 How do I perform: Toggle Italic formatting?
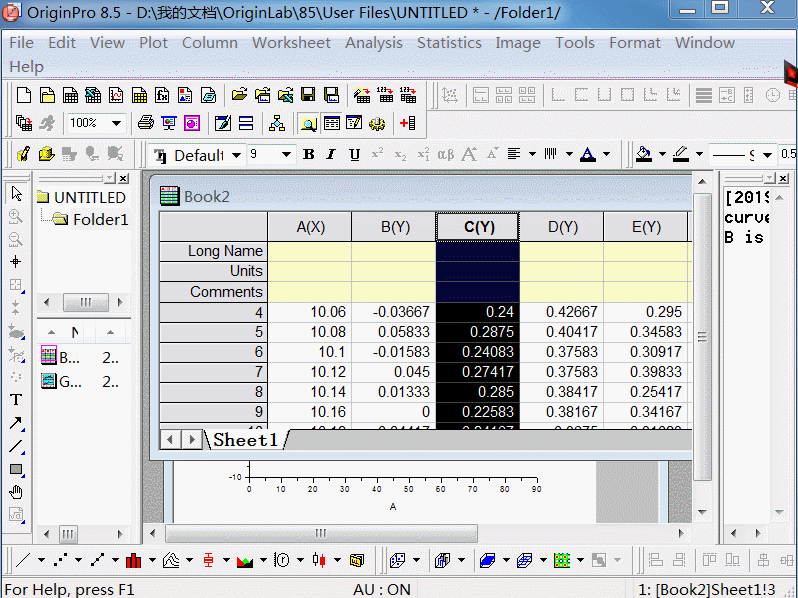click(x=331, y=154)
